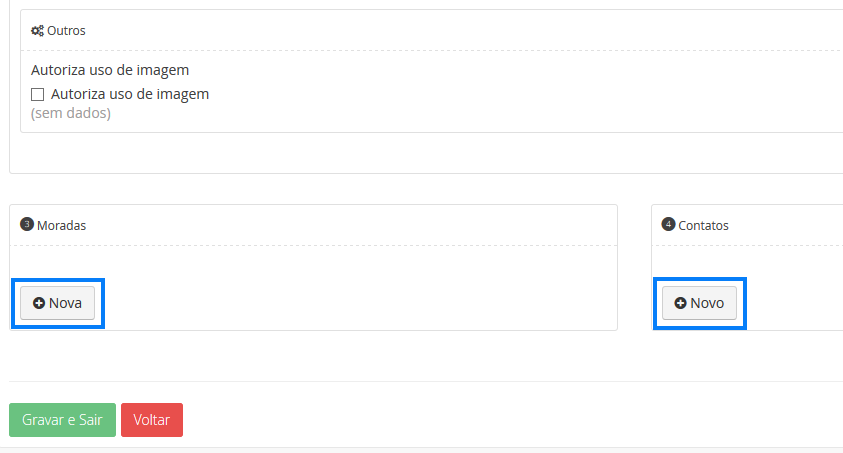The width and height of the screenshot is (843, 453).
Task: Click the Contatos section title
Action: [703, 225]
